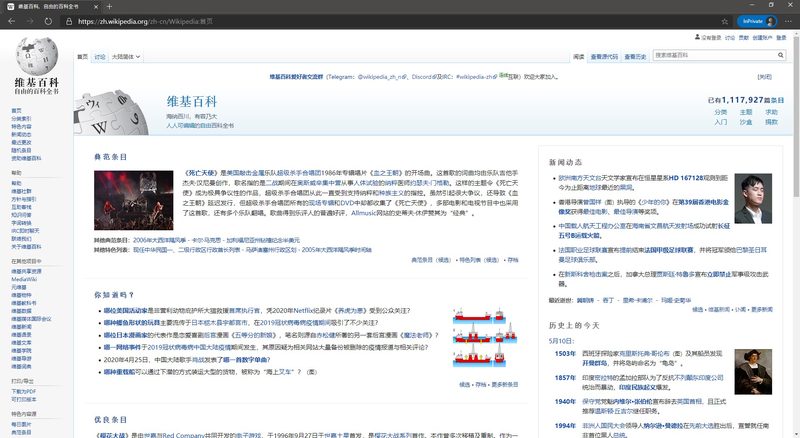Open the red cargo ship illustration
Viewport: 800px width, 438px height.
tap(485, 337)
